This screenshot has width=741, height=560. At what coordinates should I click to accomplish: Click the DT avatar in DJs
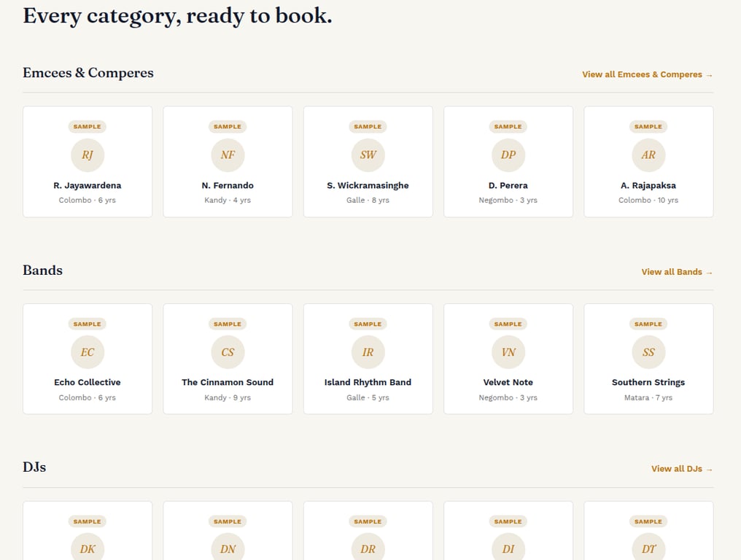[648, 547]
